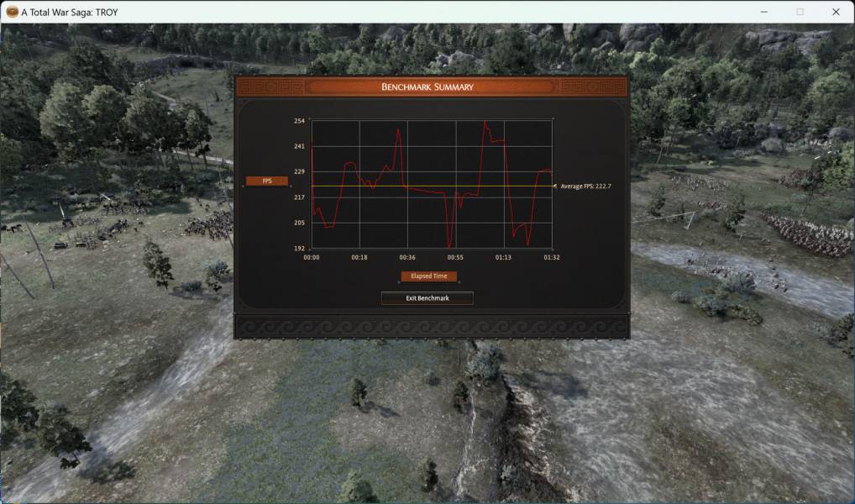This screenshot has height=504, width=855.
Task: Click the Average FPS: 222.7 label
Action: pyautogui.click(x=585, y=186)
